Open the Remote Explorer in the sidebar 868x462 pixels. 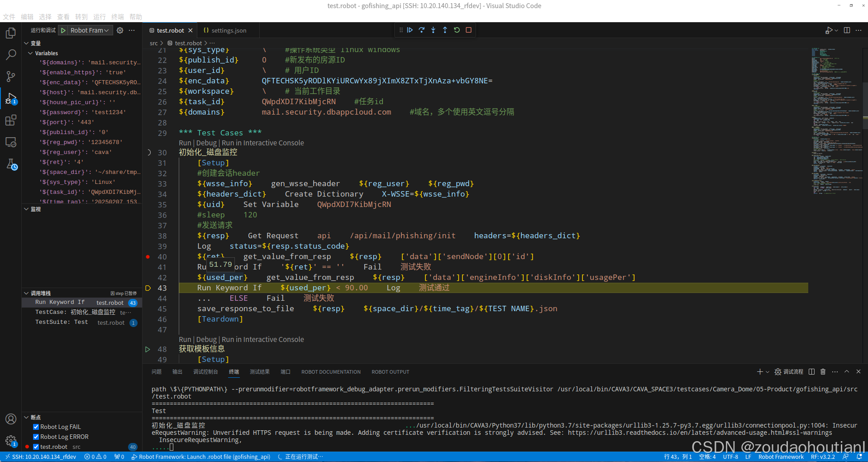[11, 142]
